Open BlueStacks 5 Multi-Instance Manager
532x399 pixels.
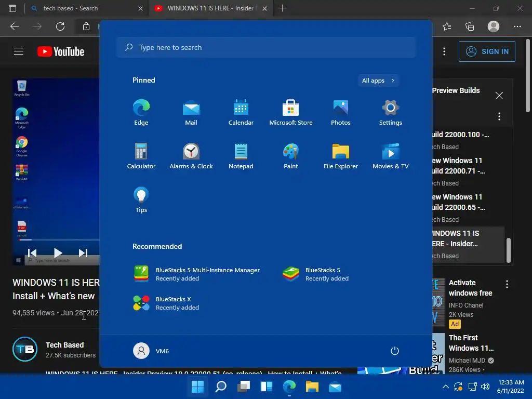(197, 274)
